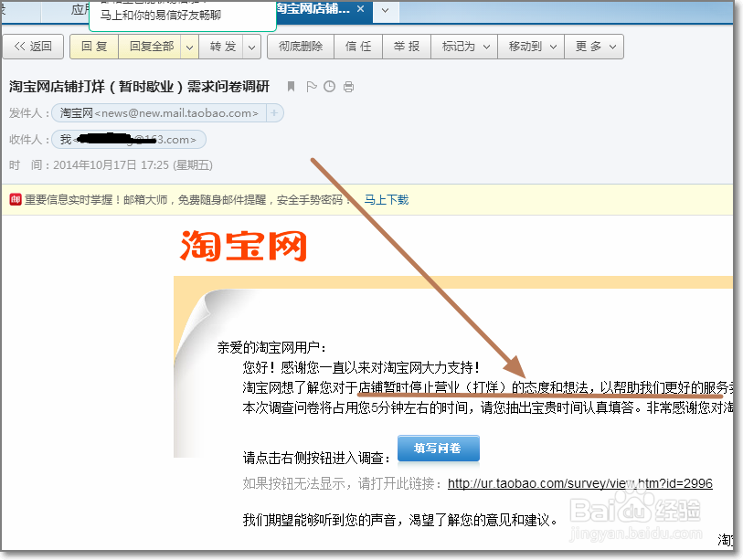Reply to the email with 回复

(x=94, y=47)
